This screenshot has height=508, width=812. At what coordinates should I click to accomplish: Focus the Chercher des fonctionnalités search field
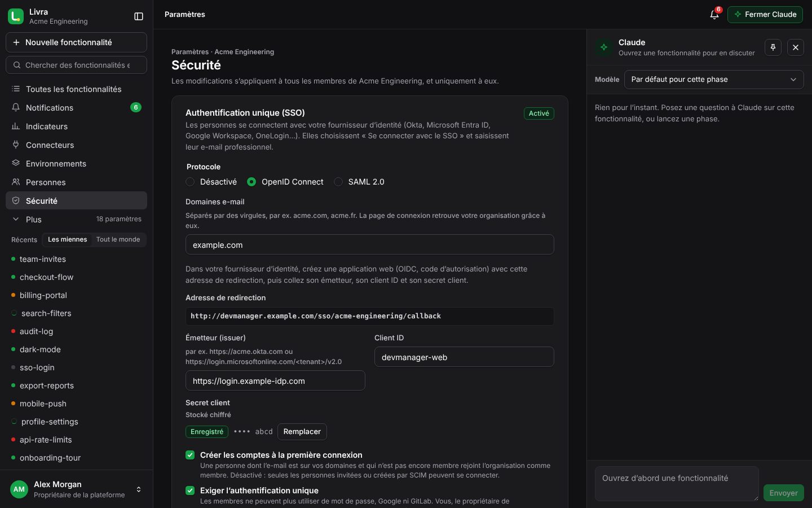(x=76, y=65)
